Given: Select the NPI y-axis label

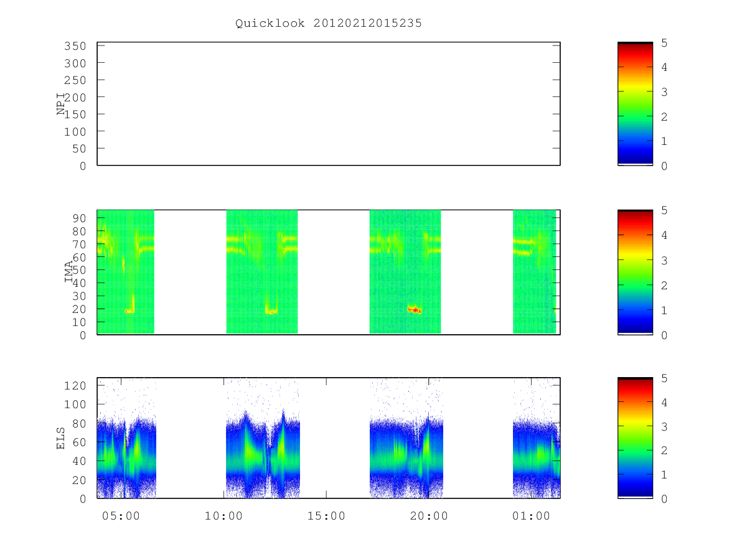Looking at the screenshot, I should 61,104.
